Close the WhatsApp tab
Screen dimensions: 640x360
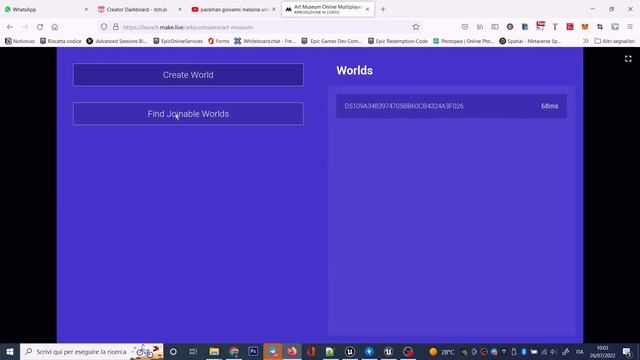click(86, 9)
